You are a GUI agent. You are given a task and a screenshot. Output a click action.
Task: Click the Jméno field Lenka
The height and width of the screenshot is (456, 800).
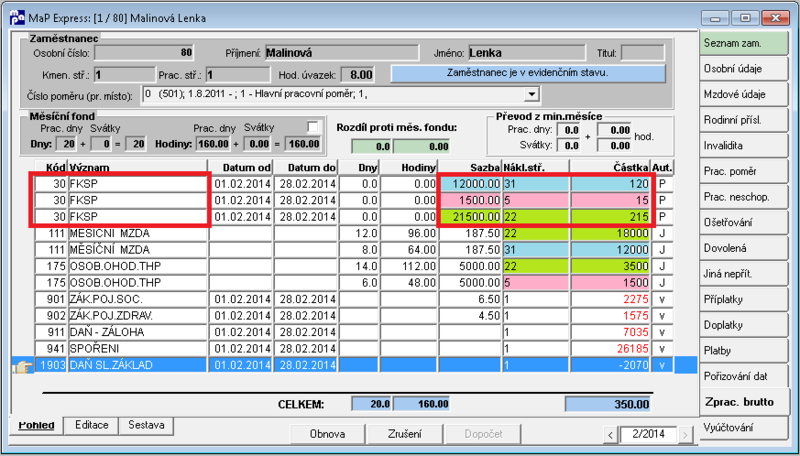(527, 53)
